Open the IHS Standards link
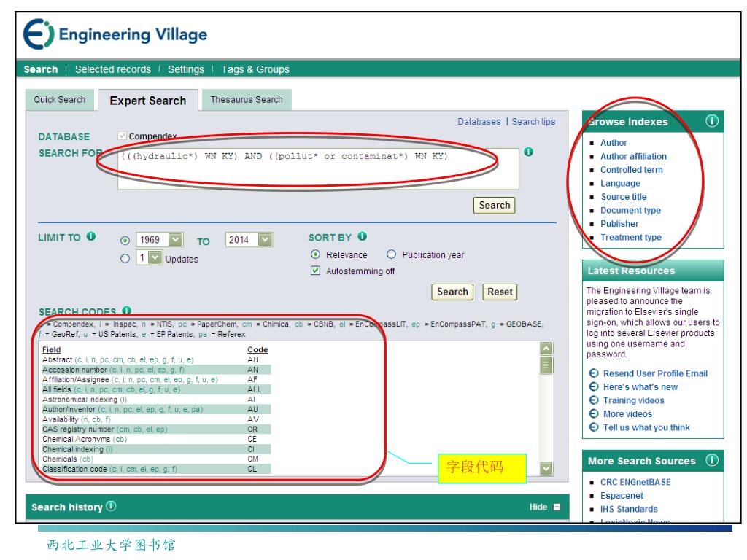This screenshot has width=747, height=560. 629,509
